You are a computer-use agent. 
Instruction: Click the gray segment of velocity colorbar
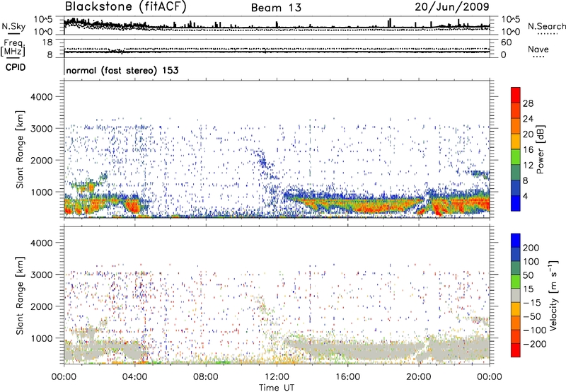[x=516, y=296]
